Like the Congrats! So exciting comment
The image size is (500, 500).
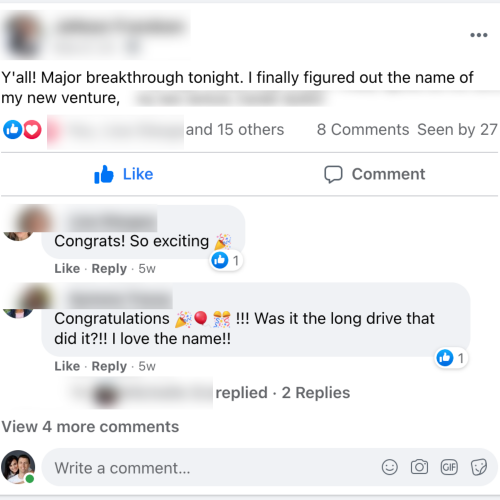click(x=67, y=268)
